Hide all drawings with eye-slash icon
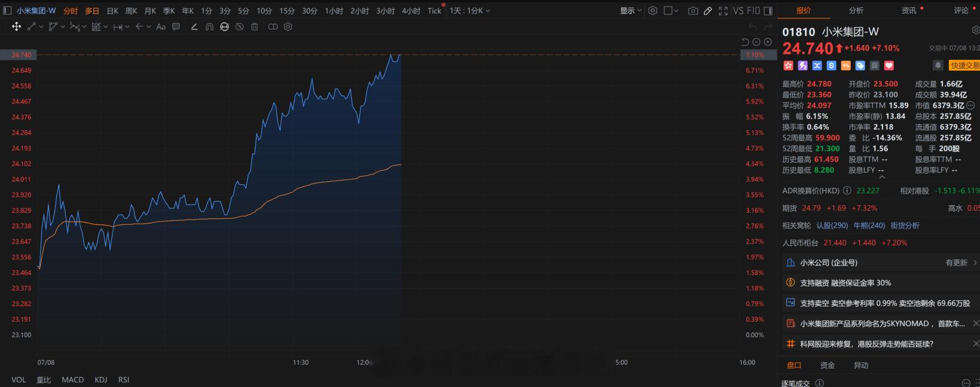 [239, 26]
